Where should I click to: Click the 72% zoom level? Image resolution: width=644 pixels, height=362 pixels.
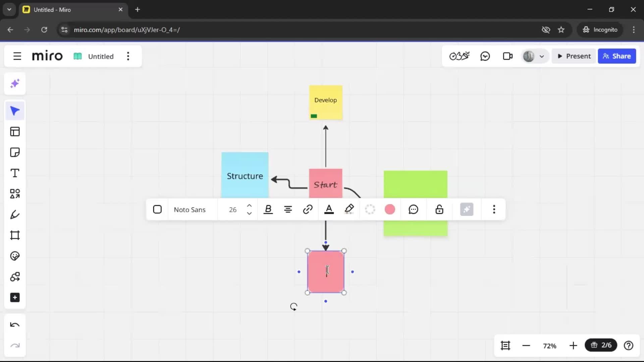[x=549, y=346]
